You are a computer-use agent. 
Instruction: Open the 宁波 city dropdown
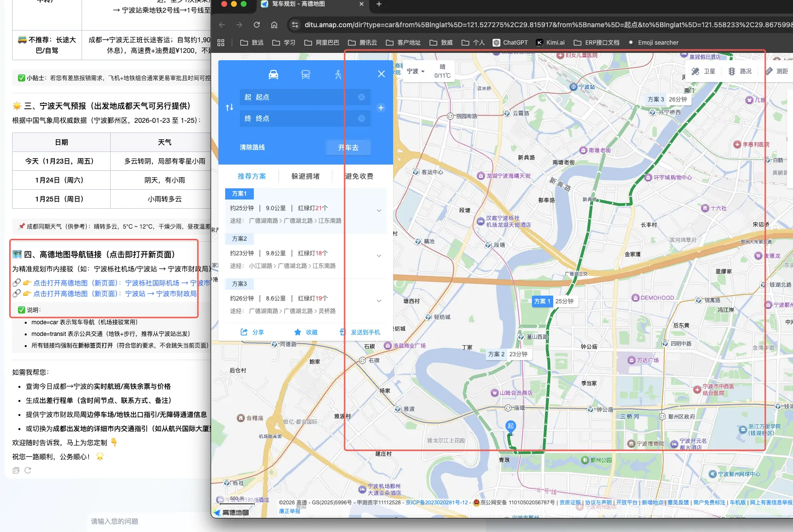415,71
